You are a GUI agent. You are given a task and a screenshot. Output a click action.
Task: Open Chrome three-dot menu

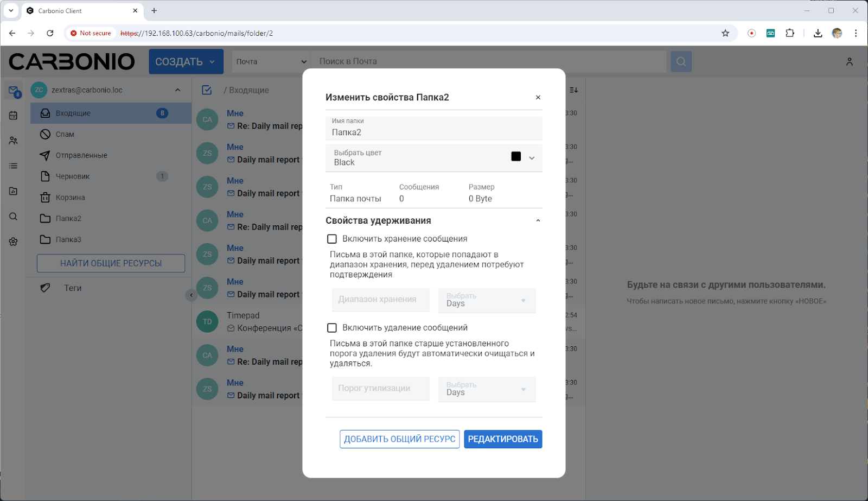click(856, 33)
